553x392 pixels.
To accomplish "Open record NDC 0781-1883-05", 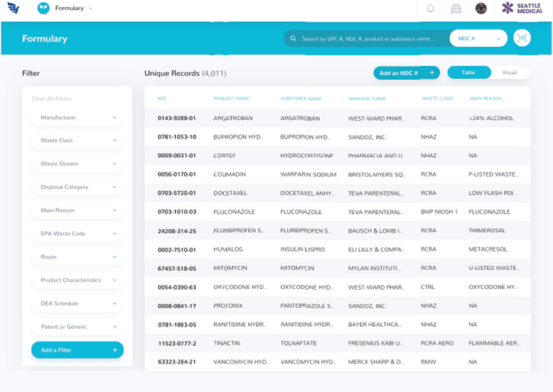I will [x=177, y=324].
